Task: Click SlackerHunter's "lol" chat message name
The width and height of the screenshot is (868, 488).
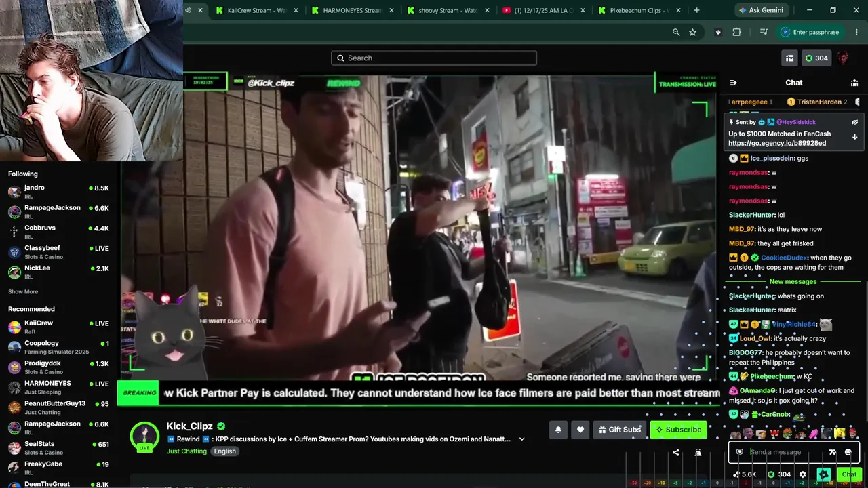Action: pyautogui.click(x=751, y=215)
